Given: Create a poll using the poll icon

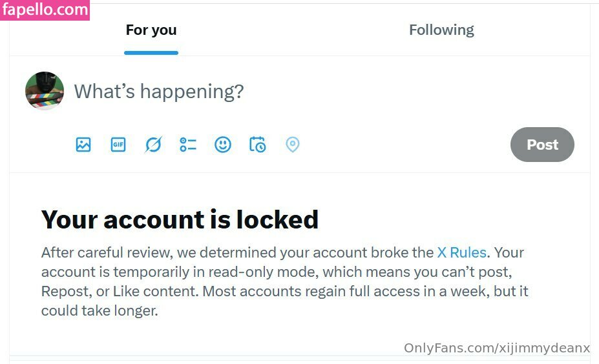Looking at the screenshot, I should coord(188,145).
